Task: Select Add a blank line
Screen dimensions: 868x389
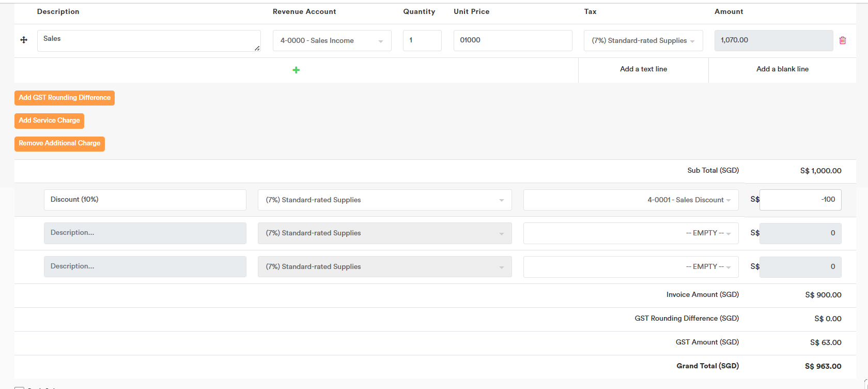Action: pyautogui.click(x=782, y=69)
